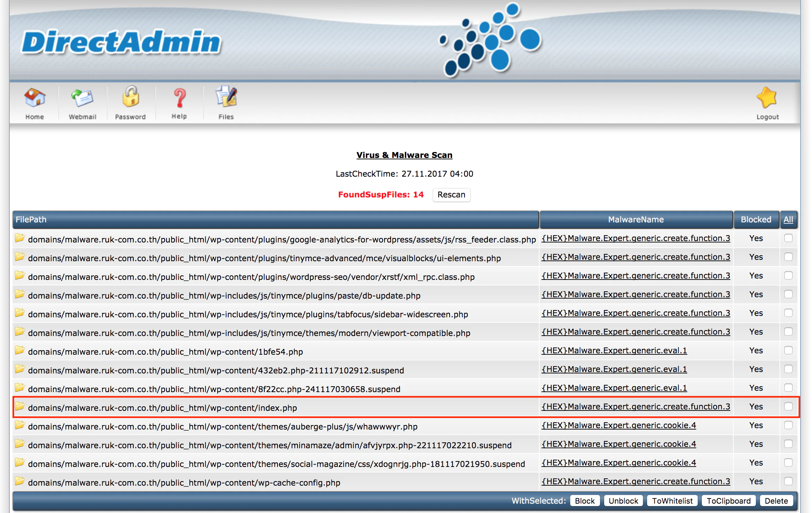Click the MalwareName column header
Screen dimensions: 812x513
(636, 220)
